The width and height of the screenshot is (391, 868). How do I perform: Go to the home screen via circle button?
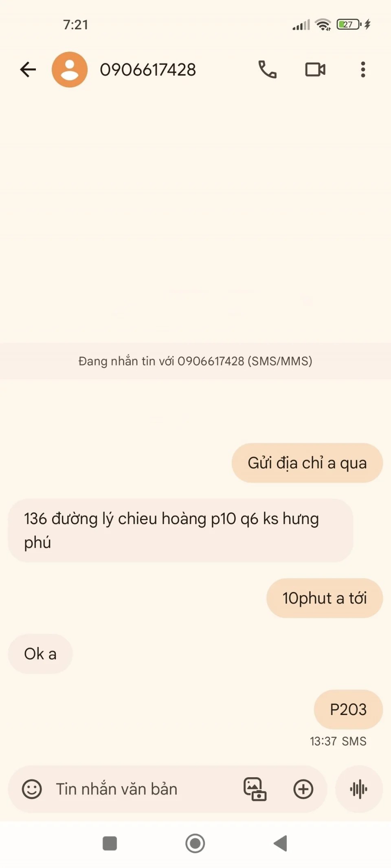click(195, 844)
